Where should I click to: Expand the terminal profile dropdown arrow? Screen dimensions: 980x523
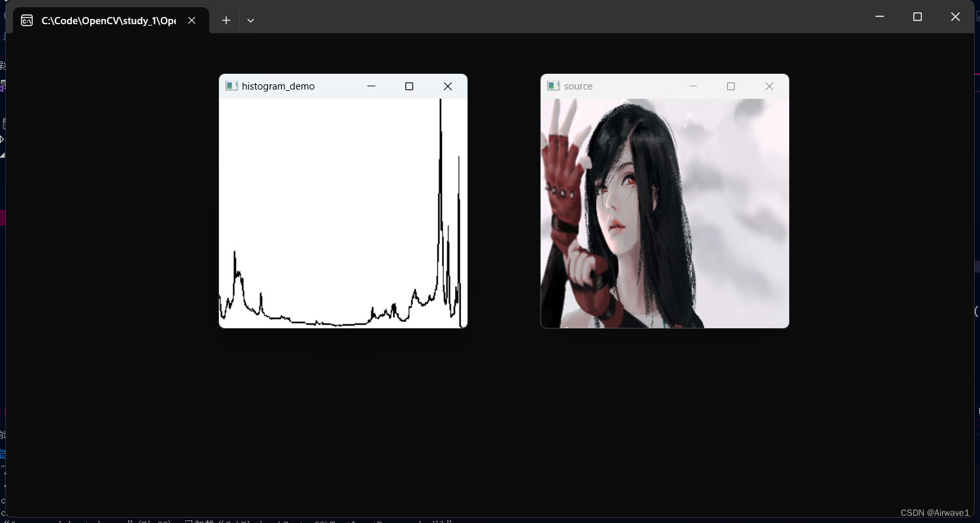click(x=250, y=20)
